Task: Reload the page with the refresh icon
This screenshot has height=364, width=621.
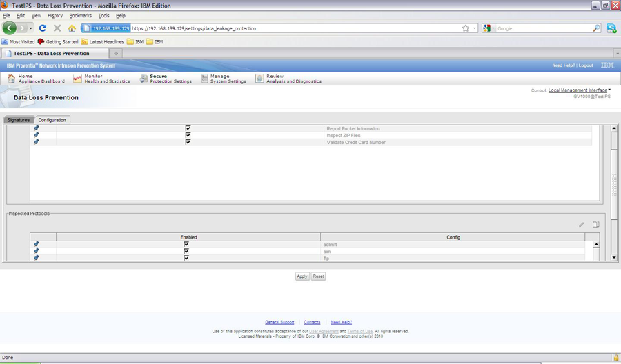Action: (x=43, y=28)
